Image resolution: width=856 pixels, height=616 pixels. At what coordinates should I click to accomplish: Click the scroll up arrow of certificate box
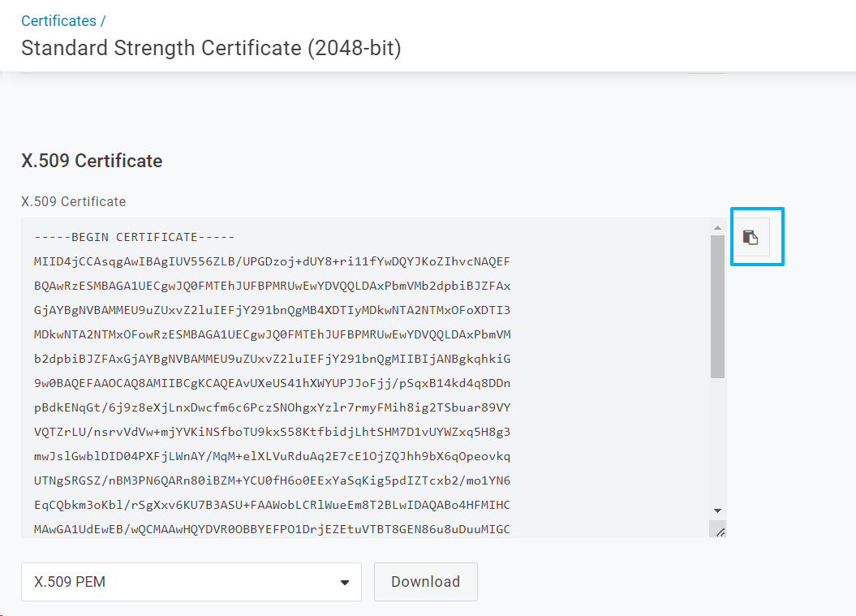(x=717, y=228)
